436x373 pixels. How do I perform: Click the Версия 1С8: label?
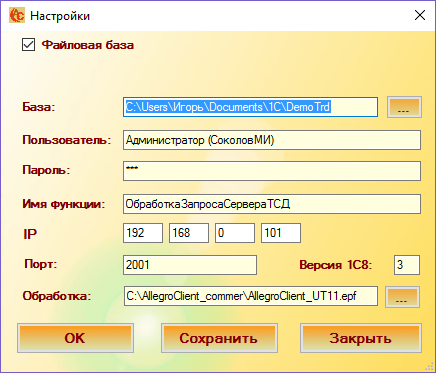335,265
